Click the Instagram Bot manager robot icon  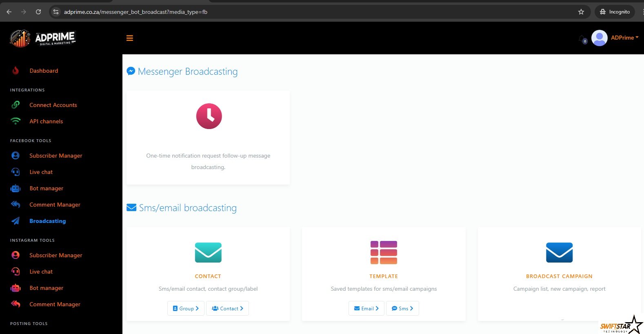pyautogui.click(x=16, y=288)
